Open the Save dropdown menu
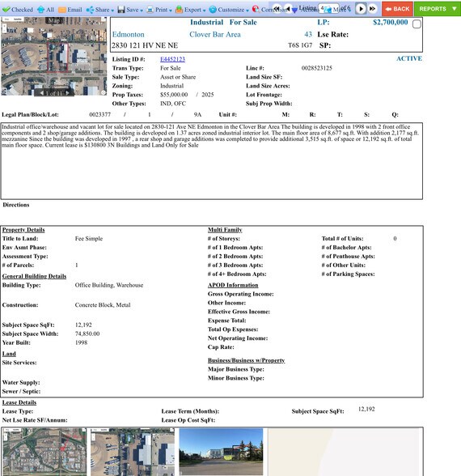Screen dimensions: 461x476 click(130, 10)
